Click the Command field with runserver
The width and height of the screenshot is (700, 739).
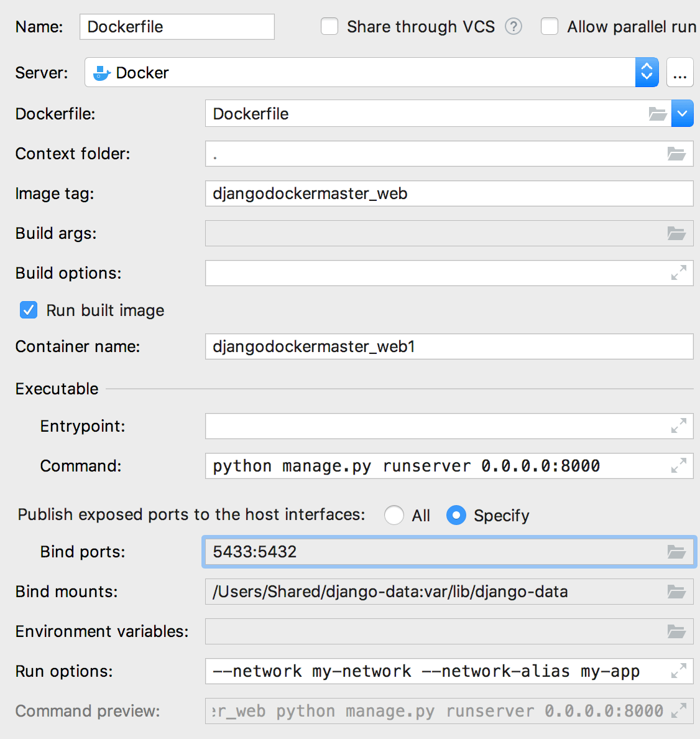pos(449,466)
